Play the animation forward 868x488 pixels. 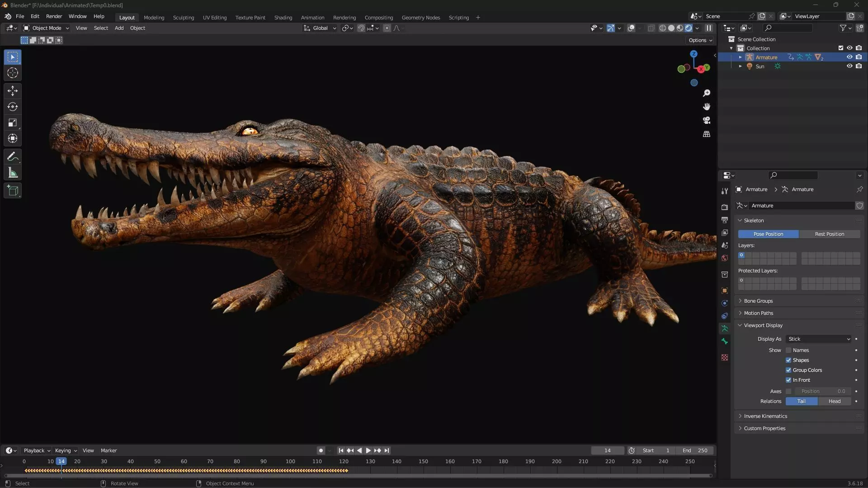(x=368, y=450)
